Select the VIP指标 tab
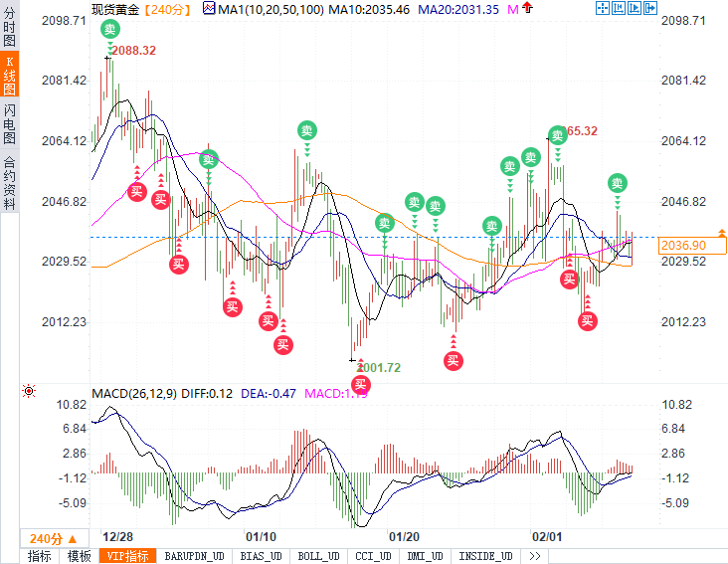The width and height of the screenshot is (728, 564). pyautogui.click(x=127, y=556)
